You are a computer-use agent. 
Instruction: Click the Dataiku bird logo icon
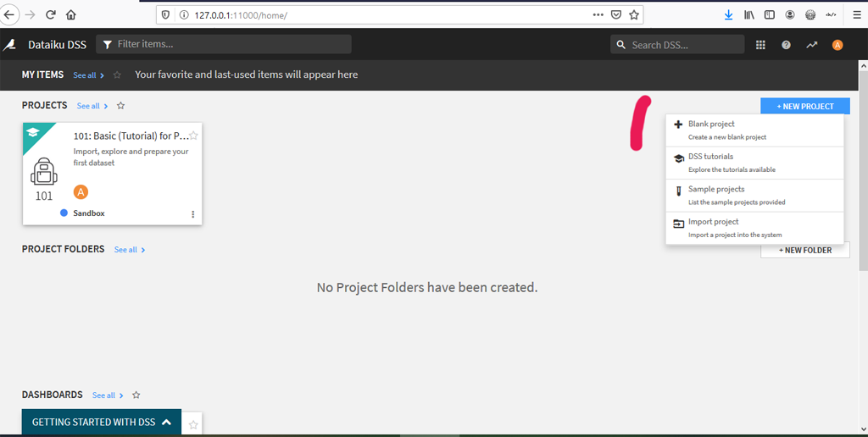(x=8, y=45)
